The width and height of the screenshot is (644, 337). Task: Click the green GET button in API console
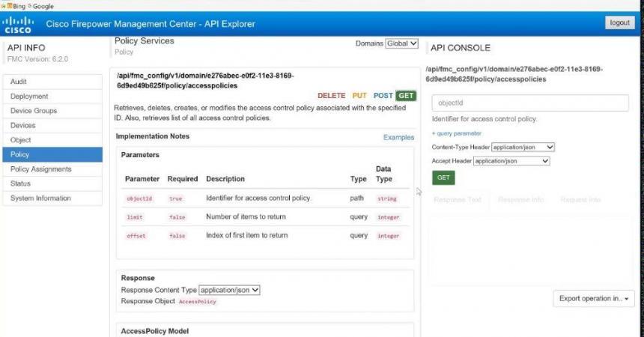point(443,178)
